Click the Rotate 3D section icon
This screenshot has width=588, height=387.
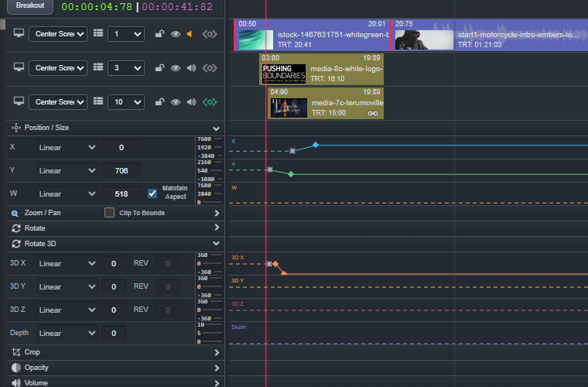(x=16, y=244)
